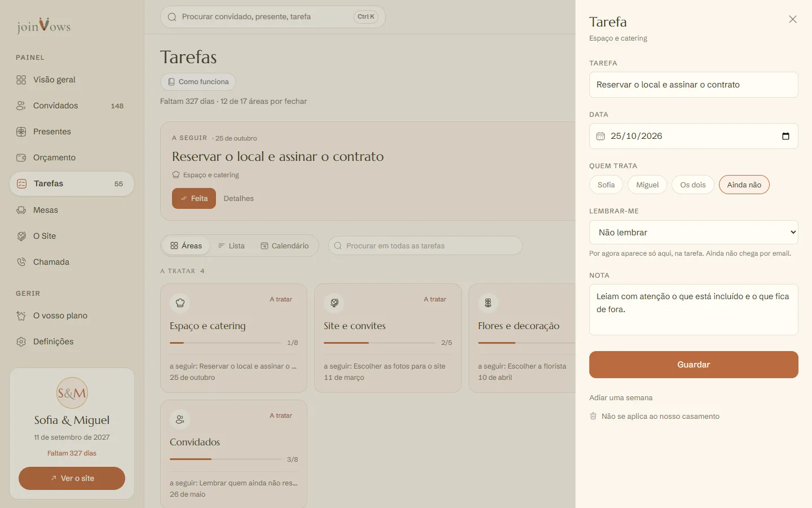Screen dimensions: 812x508
Task: Click the Ctrl K shortcut badge
Action: click(x=366, y=17)
